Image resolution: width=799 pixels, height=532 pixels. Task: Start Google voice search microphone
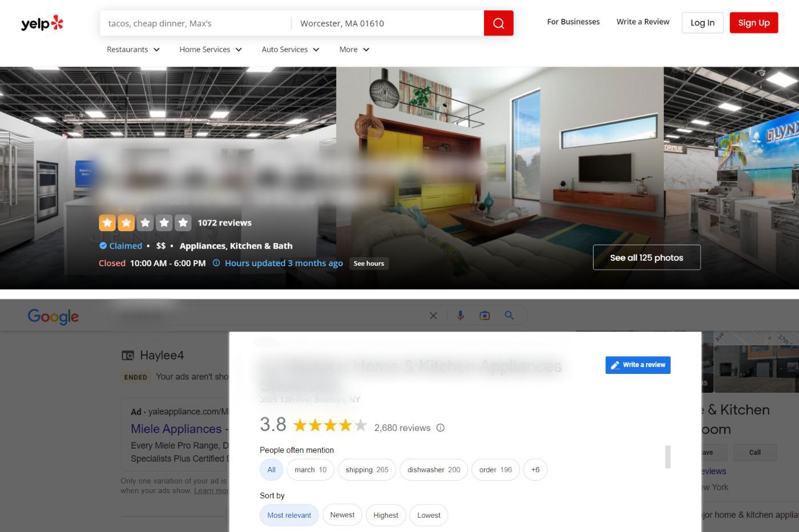[460, 316]
